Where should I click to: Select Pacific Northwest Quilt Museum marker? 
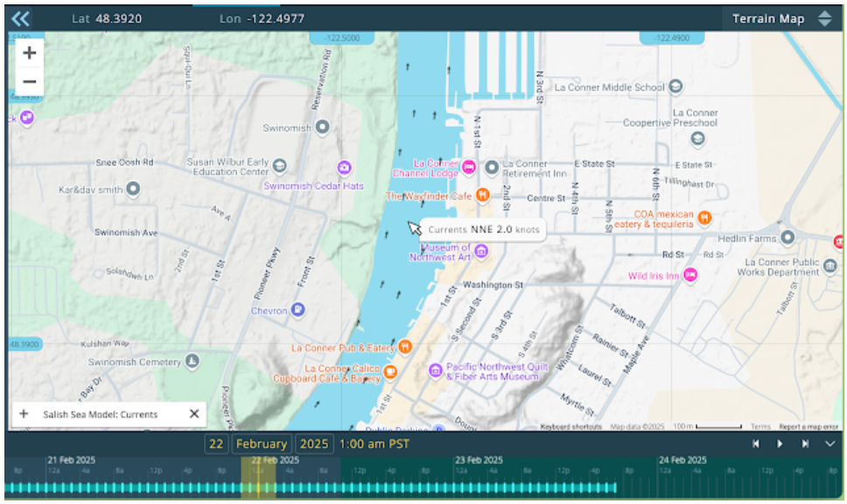click(x=436, y=371)
